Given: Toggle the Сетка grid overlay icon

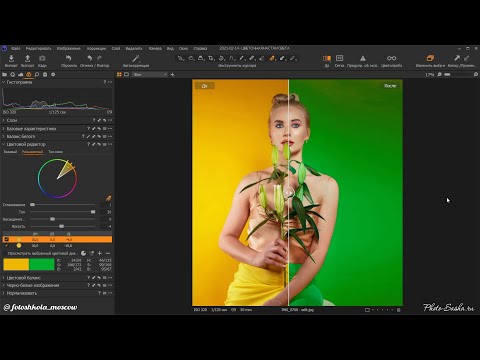Looking at the screenshot, I should 339,58.
